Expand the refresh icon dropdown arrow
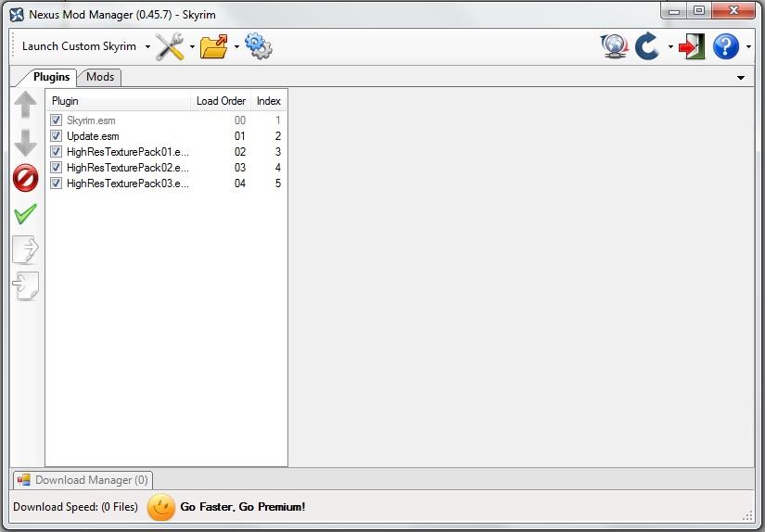This screenshot has height=532, width=765. pos(670,47)
